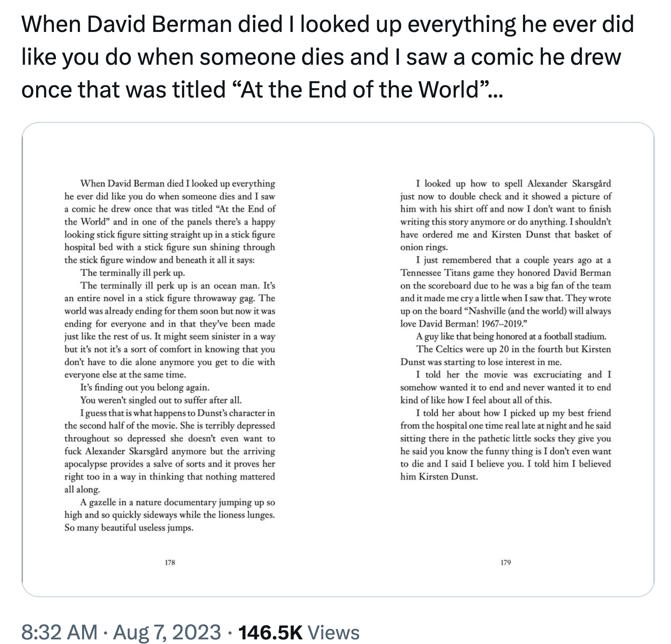
Task: Click the line "The terminally ill perk up."
Action: coord(132,273)
